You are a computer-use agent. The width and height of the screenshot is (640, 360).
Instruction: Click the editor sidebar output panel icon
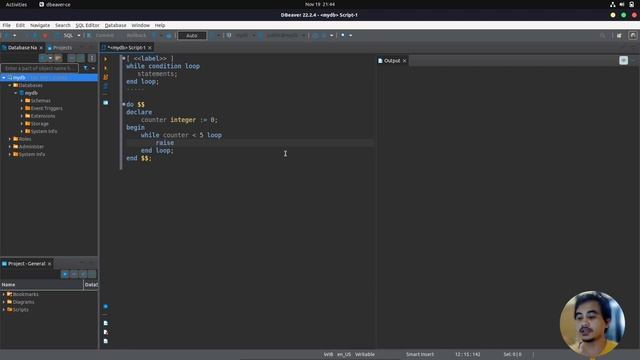pyautogui.click(x=106, y=103)
